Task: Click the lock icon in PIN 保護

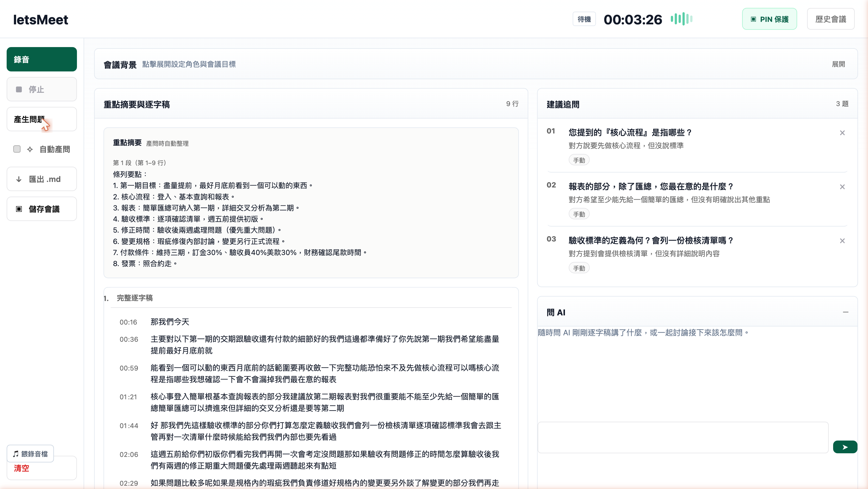Action: coord(753,19)
